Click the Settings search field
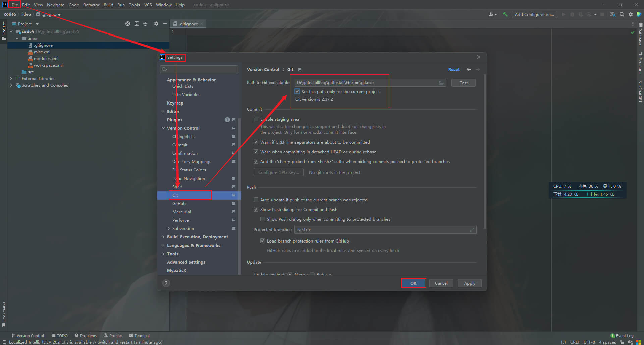The width and height of the screenshot is (644, 345). pyautogui.click(x=199, y=69)
